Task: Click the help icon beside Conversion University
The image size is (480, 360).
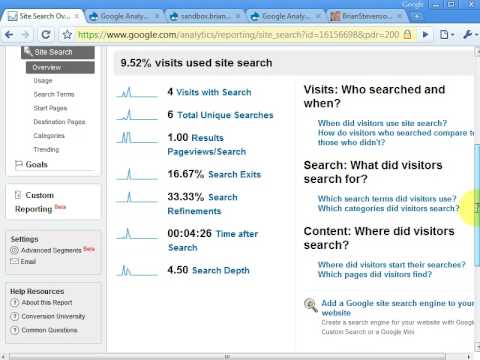Action: 14,316
